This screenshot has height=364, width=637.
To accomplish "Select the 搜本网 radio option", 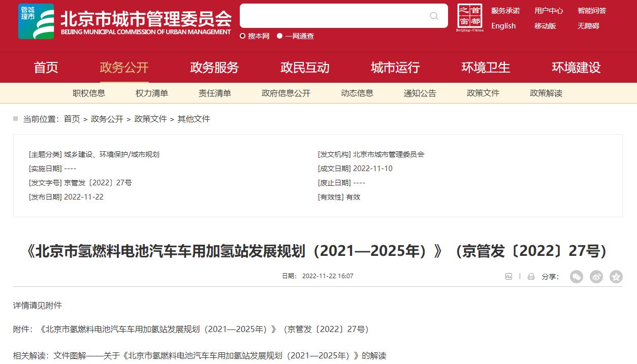I will pos(243,36).
